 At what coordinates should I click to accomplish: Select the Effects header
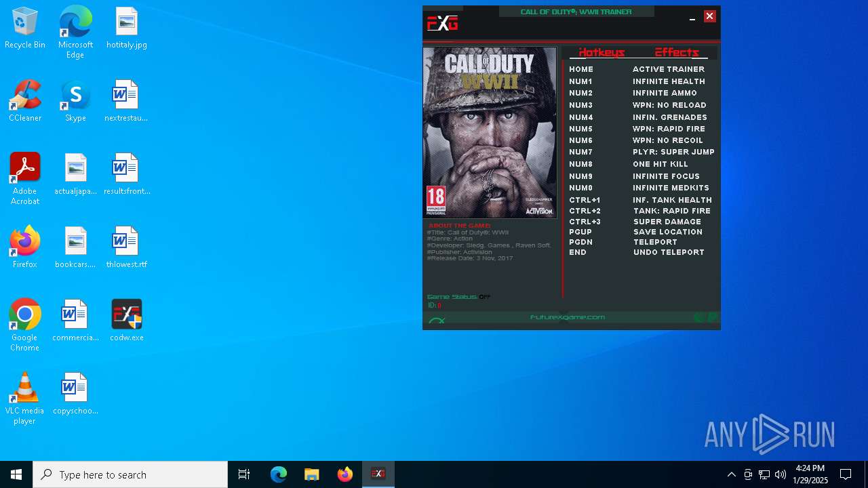click(x=677, y=53)
